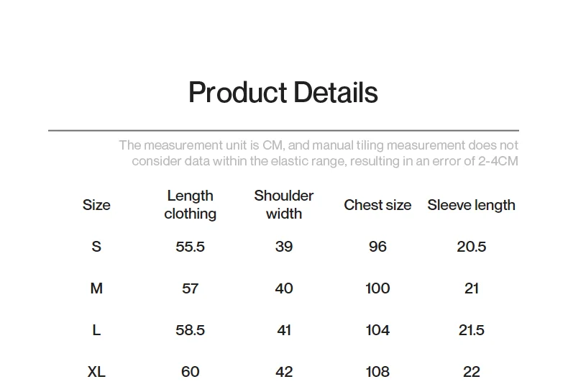Click the Product Details heading
568x392 pixels.
click(x=283, y=92)
